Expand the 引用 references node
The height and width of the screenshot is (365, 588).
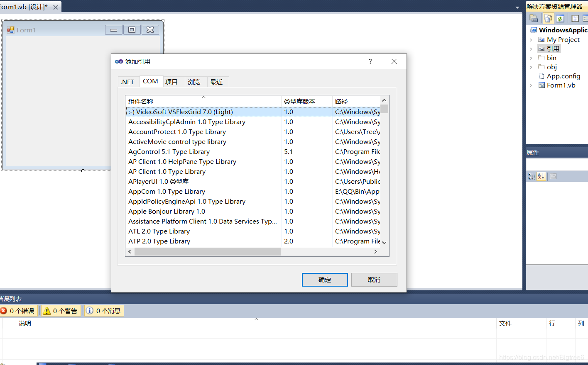click(x=531, y=49)
